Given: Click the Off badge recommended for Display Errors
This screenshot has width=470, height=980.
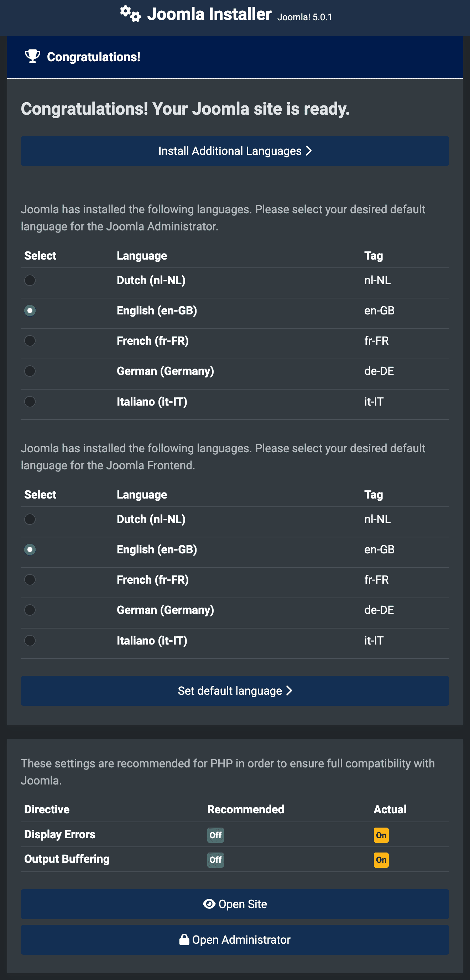Looking at the screenshot, I should click(216, 835).
